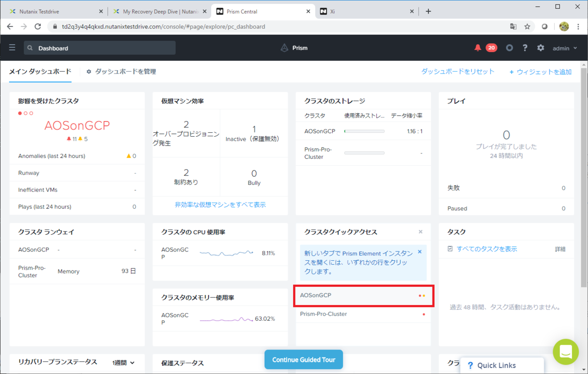Image resolution: width=588 pixels, height=374 pixels.
Task: Open the settings gear icon
Action: [x=540, y=48]
